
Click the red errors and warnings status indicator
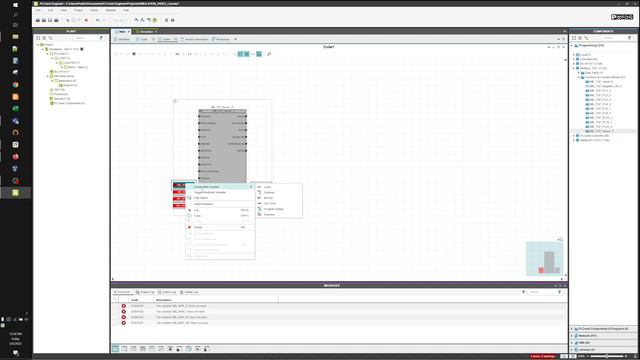tap(543, 356)
